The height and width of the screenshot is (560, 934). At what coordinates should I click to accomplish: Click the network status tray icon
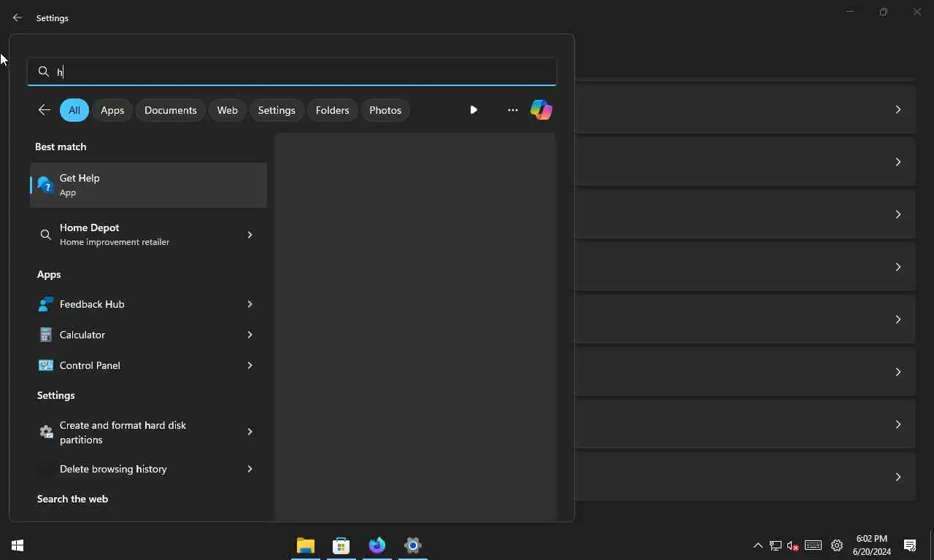(x=775, y=545)
